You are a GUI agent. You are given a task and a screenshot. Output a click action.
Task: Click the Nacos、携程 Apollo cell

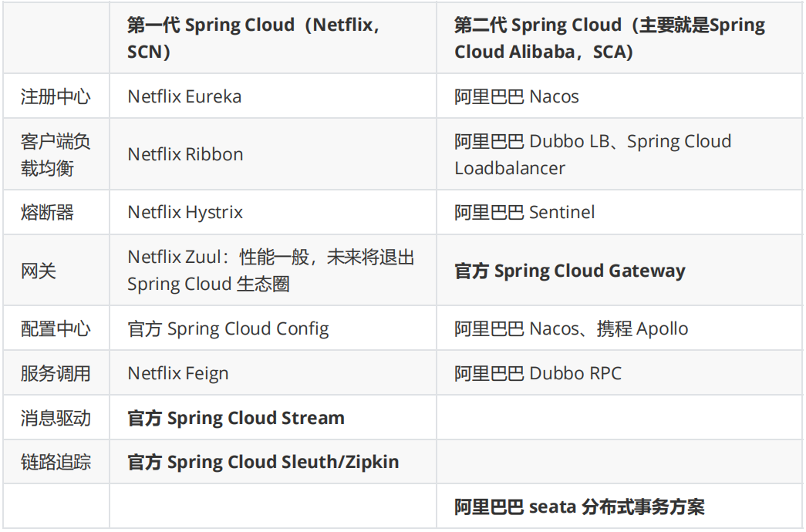click(620, 328)
